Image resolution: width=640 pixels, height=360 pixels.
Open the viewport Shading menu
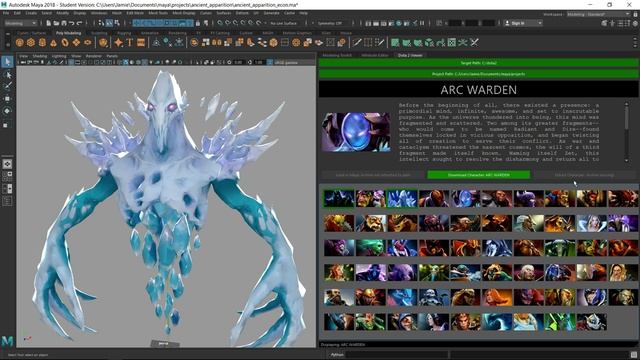click(x=40, y=56)
